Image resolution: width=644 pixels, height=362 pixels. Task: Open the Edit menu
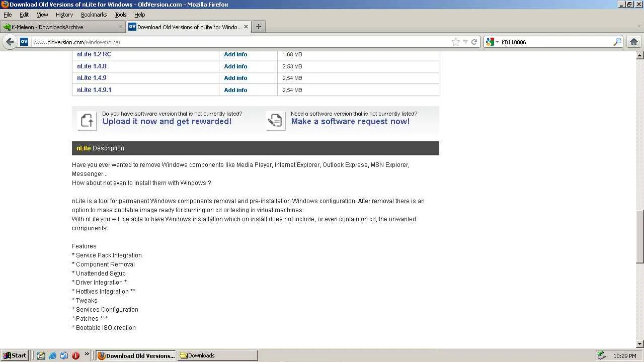pyautogui.click(x=24, y=15)
